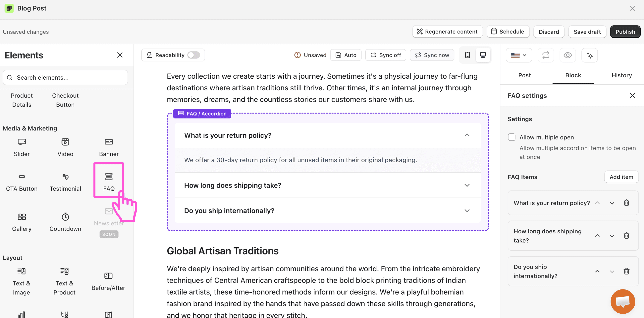The height and width of the screenshot is (318, 644).
Task: Close the Elements panel
Action: point(120,55)
